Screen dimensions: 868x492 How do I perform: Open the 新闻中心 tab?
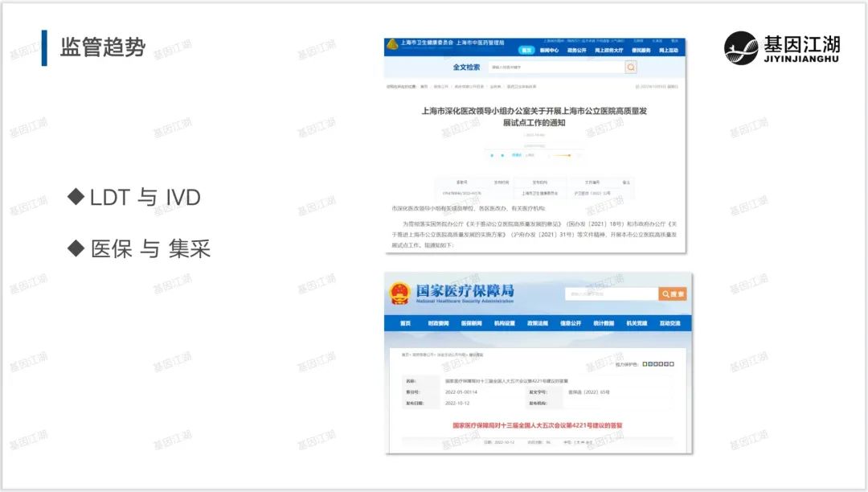pyautogui.click(x=549, y=50)
